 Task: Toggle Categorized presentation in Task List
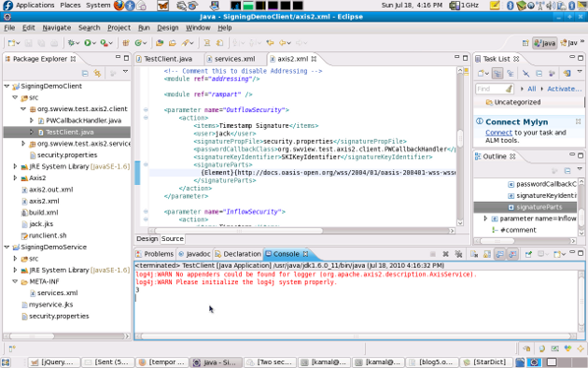click(497, 74)
